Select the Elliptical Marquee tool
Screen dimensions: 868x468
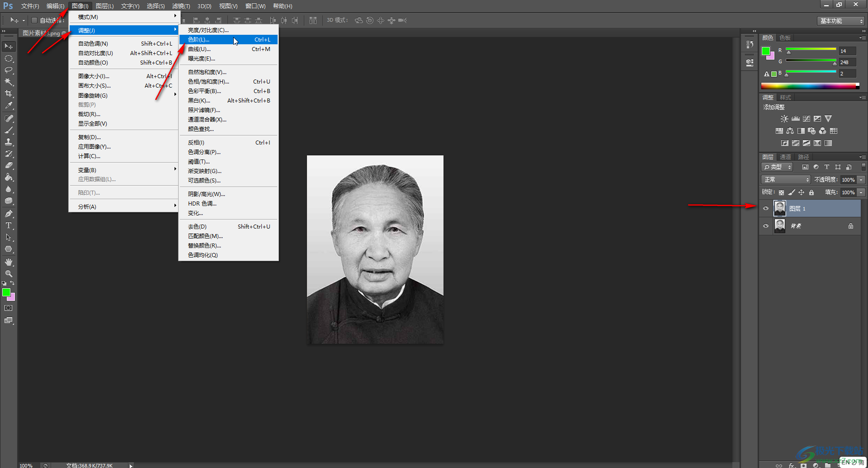tap(9, 59)
